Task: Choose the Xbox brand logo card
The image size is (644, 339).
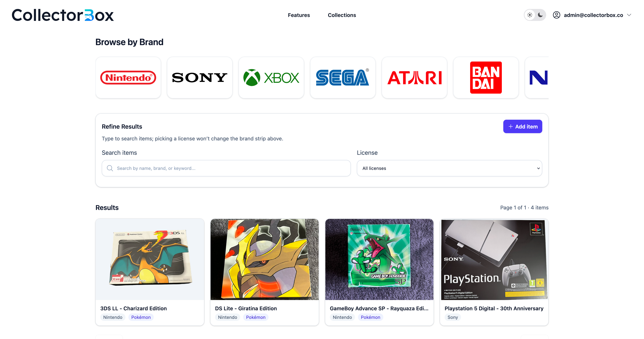Action: pyautogui.click(x=271, y=78)
